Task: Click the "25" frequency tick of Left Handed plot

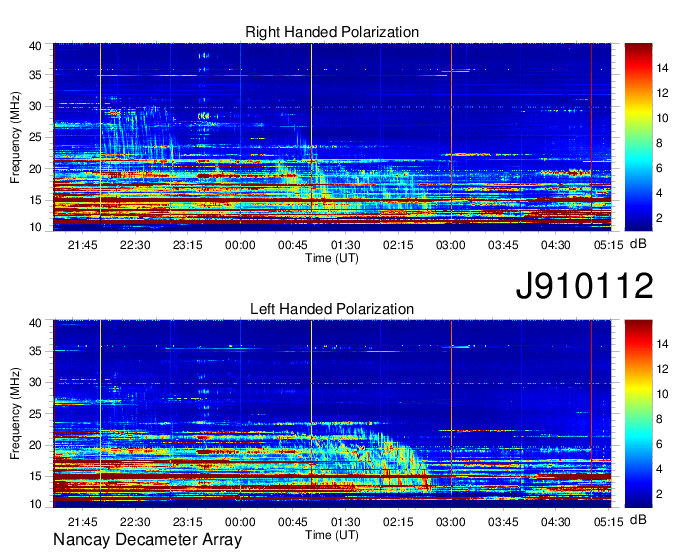Action: click(35, 414)
